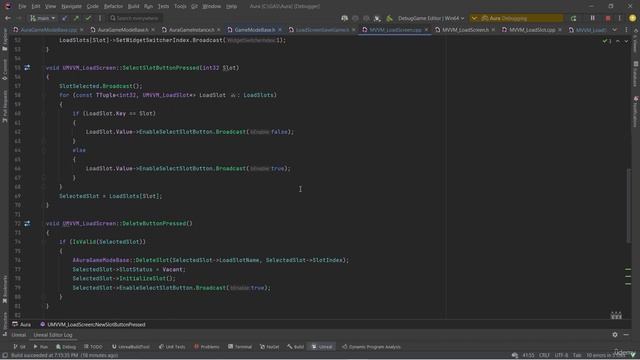Click the UMVVM_LoadScreen::NewSlotButtonPressed breadcrumb

pos(93,325)
